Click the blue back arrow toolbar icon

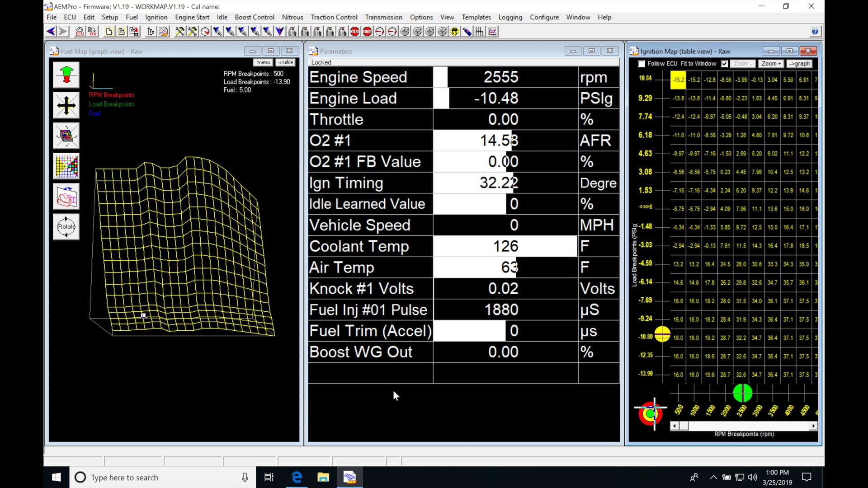[x=51, y=31]
